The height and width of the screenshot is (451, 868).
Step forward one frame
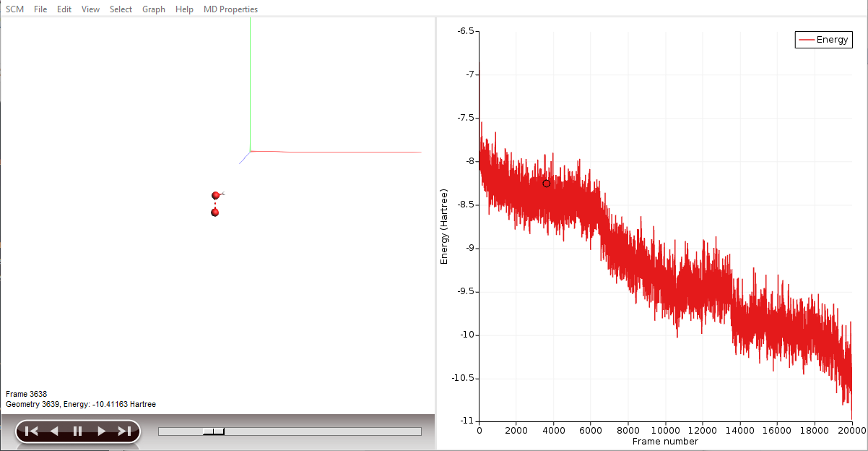pos(101,431)
